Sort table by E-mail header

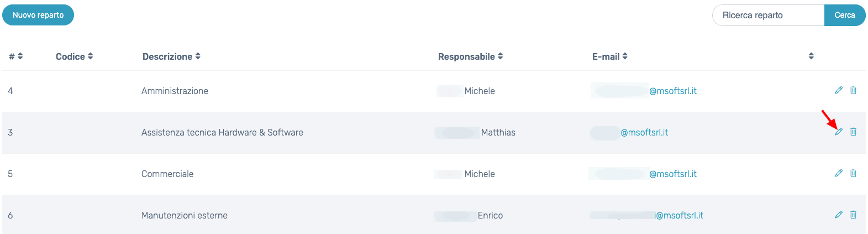tap(609, 56)
